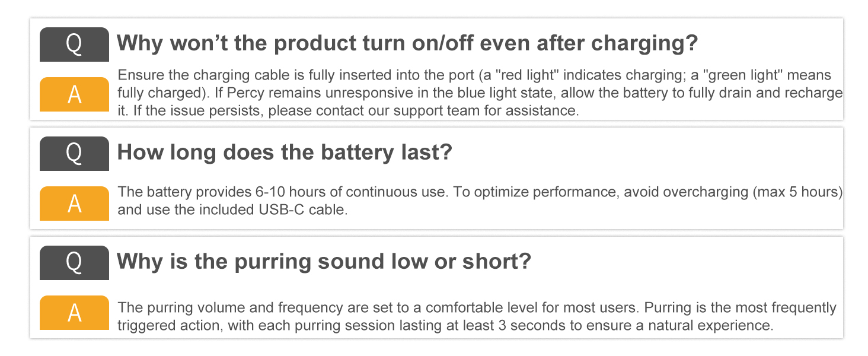The image size is (868, 356).
Task: Click the Q badge beside the turn on/off question
Action: pyautogui.click(x=74, y=44)
